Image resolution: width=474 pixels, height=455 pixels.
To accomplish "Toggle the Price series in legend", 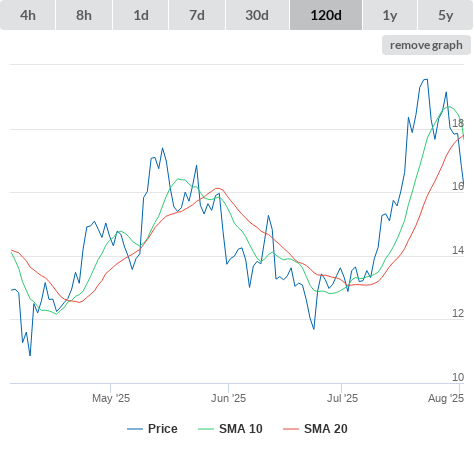I will pos(152,429).
